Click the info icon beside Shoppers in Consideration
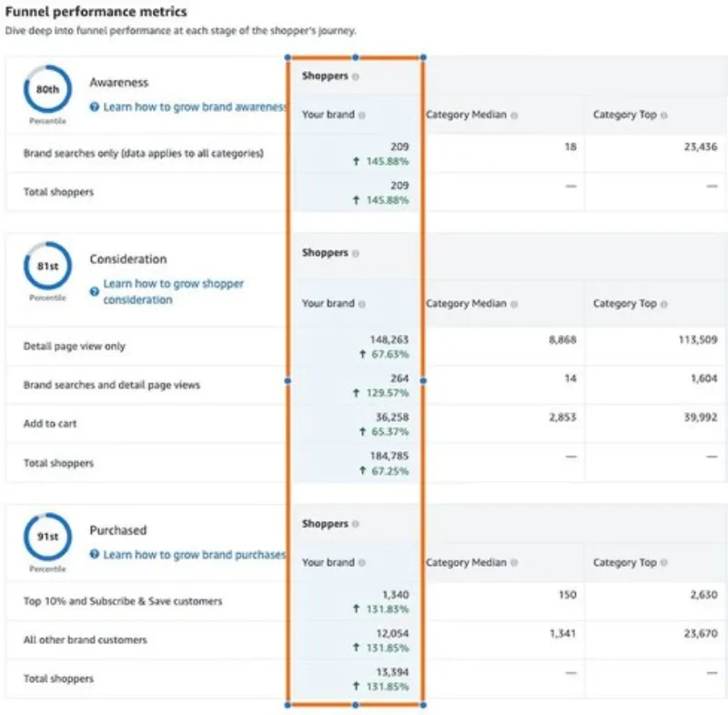Image resolution: width=728 pixels, height=715 pixels. click(356, 252)
